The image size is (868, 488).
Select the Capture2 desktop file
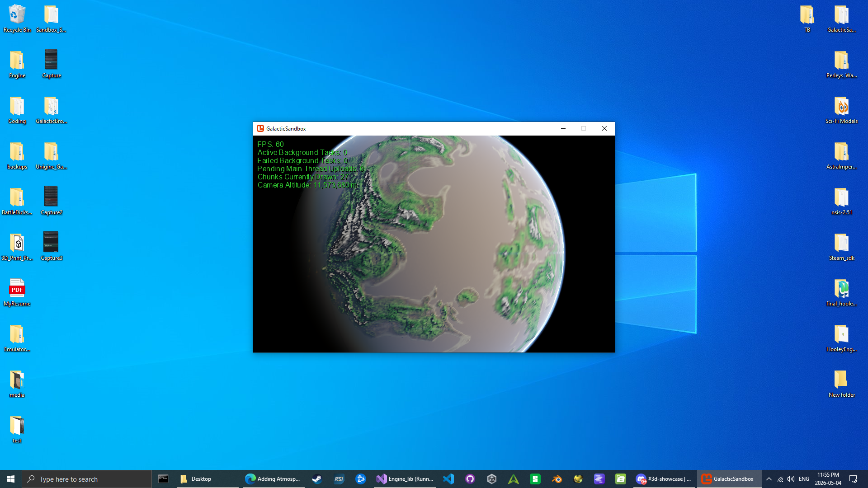coord(52,201)
